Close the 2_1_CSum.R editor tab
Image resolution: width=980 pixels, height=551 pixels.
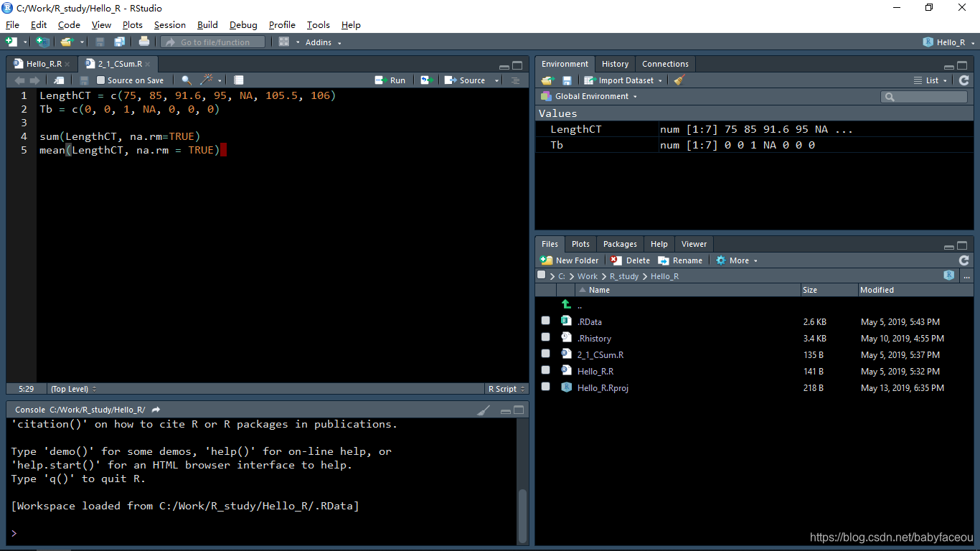pyautogui.click(x=148, y=65)
